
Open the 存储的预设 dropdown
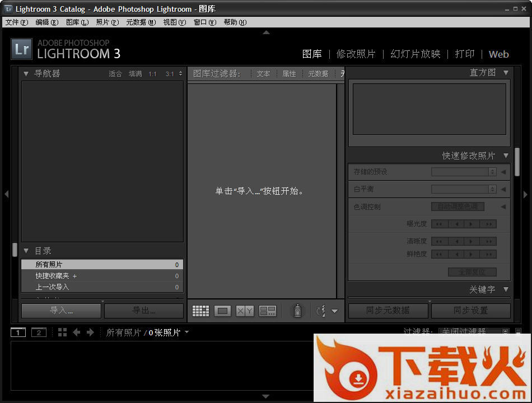click(464, 172)
